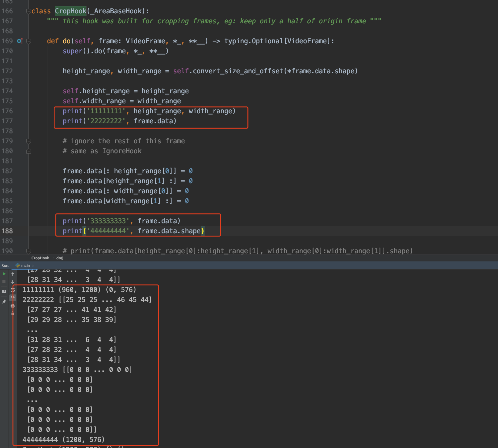Viewport: 498px width, 448px height.
Task: Collapse the CropHook class with gutter arrow
Action: pyautogui.click(x=29, y=11)
